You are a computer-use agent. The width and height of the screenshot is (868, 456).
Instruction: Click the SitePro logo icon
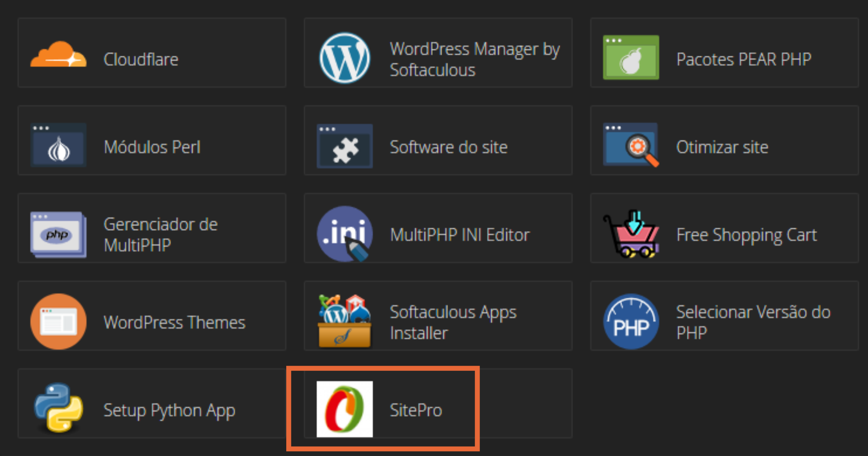click(x=345, y=409)
